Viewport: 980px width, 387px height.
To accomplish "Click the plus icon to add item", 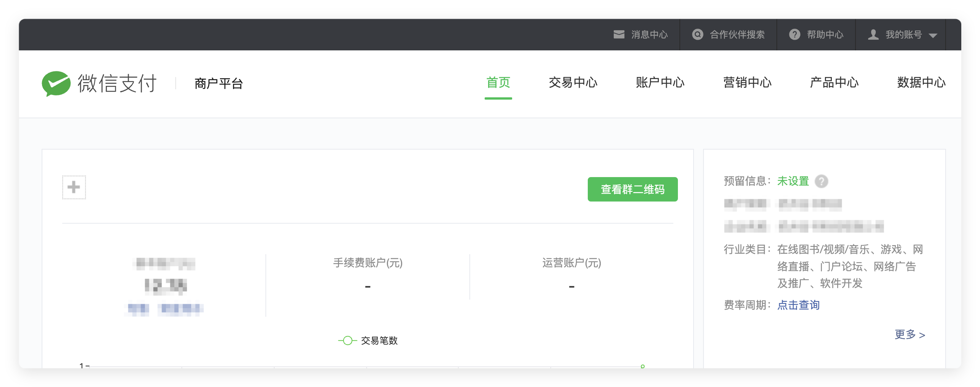I will tap(74, 187).
